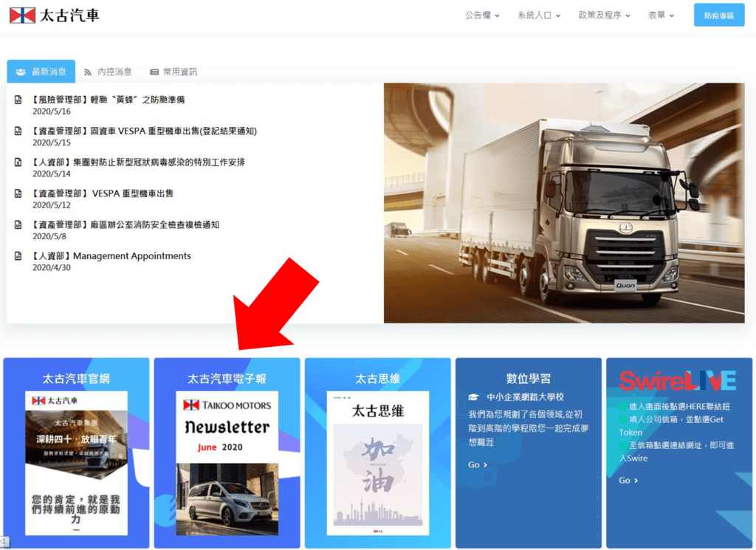Open the 太古思維 magazine cover thumbnail
This screenshot has height=550, width=756.
[377, 463]
